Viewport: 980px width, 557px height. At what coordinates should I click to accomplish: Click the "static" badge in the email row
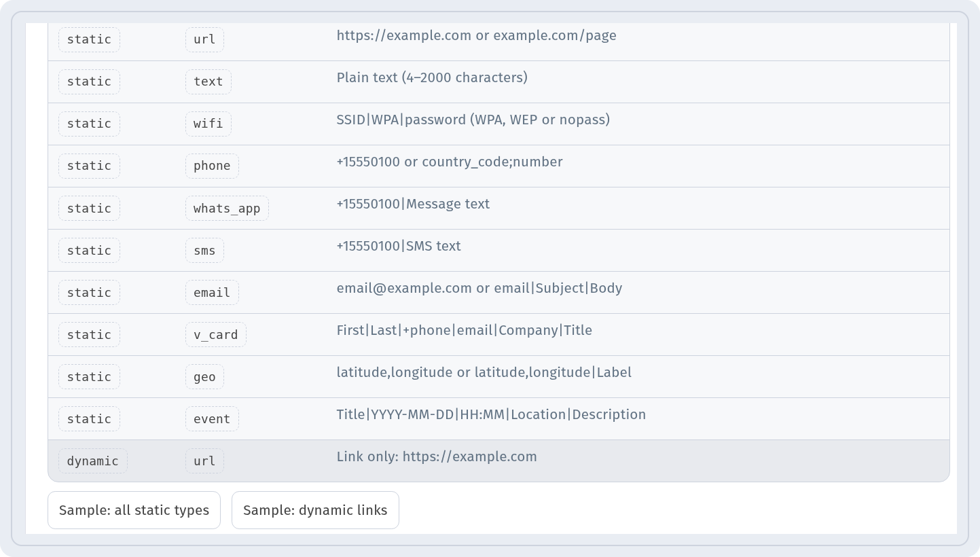click(89, 293)
